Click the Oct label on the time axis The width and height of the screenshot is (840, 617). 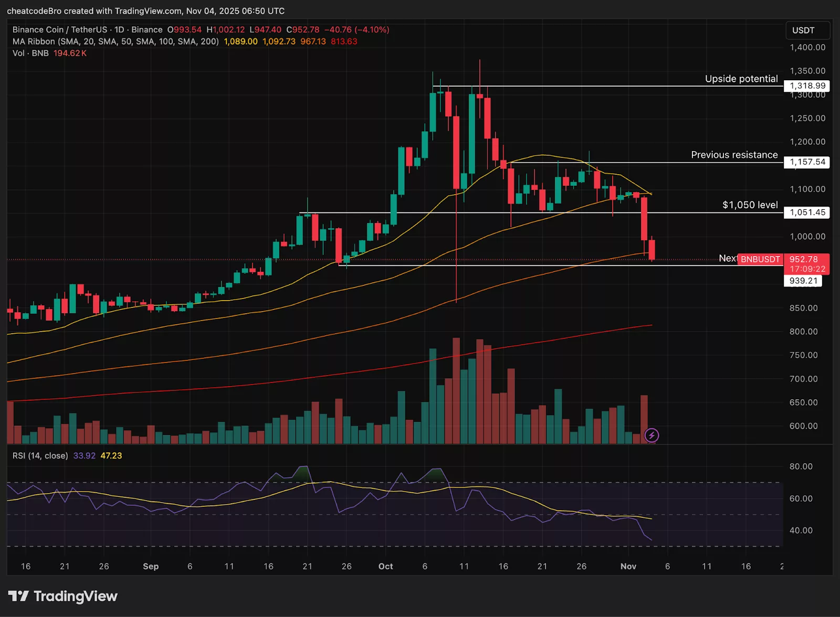pyautogui.click(x=386, y=567)
